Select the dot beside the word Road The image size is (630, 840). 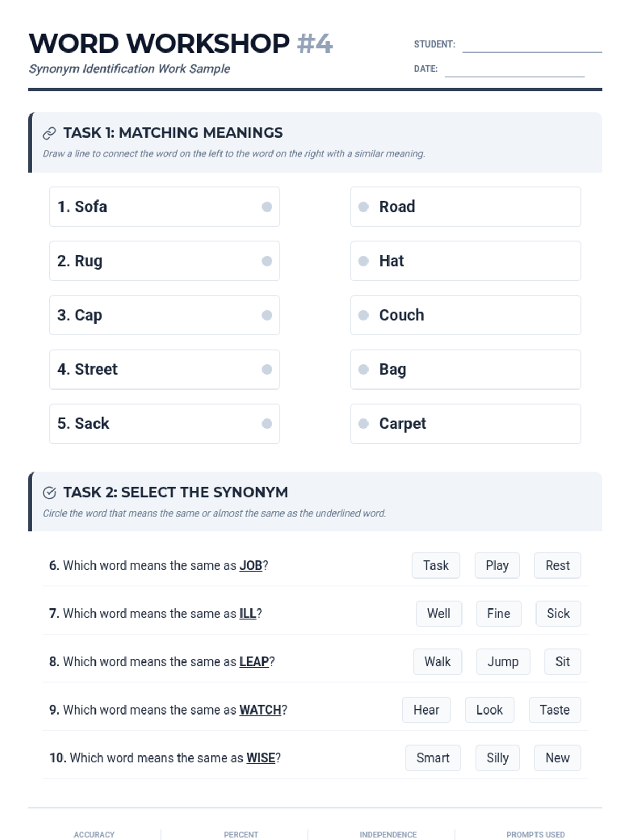(363, 207)
